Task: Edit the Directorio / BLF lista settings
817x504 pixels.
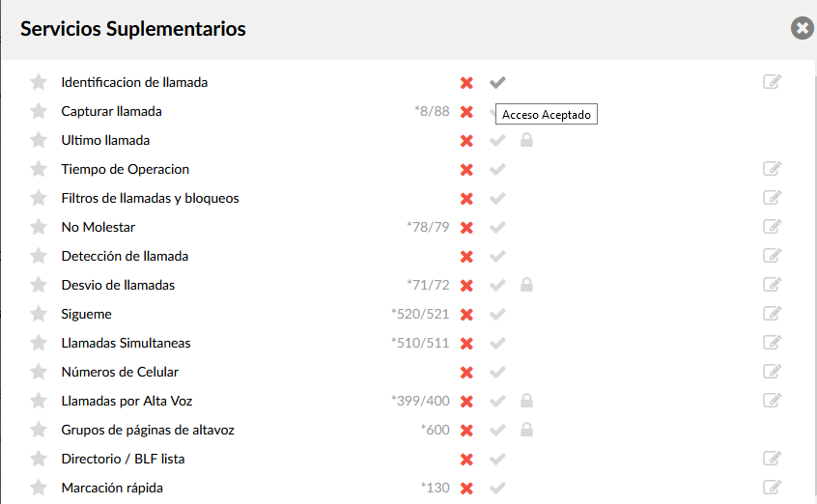Action: (x=772, y=459)
